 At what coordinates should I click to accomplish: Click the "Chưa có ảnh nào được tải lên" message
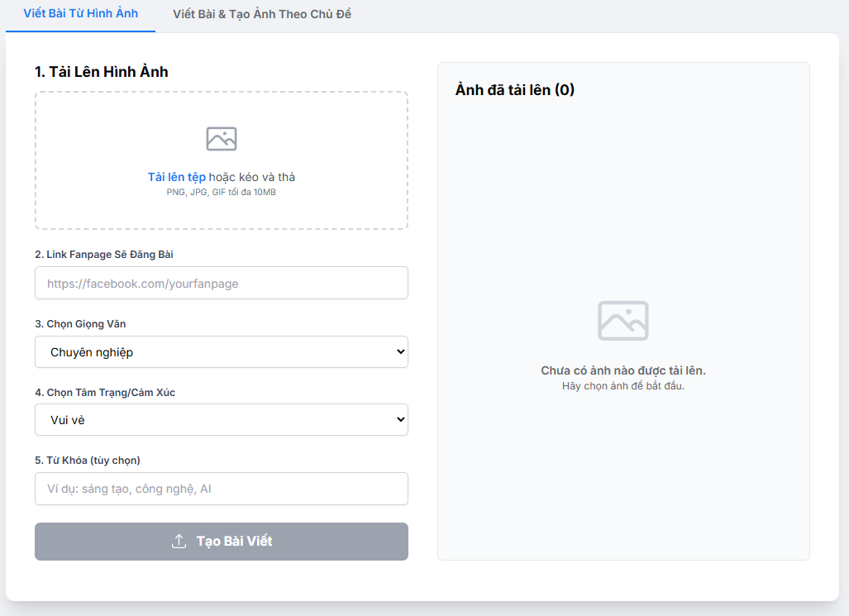click(x=623, y=370)
